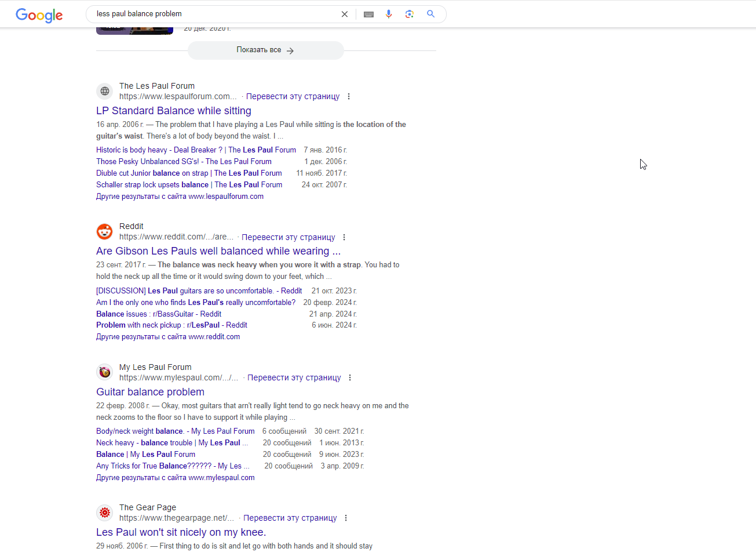Viewport: 756px width, 552px height.
Task: Click the 'The Les Paul Forum' site name
Action: click(x=157, y=86)
